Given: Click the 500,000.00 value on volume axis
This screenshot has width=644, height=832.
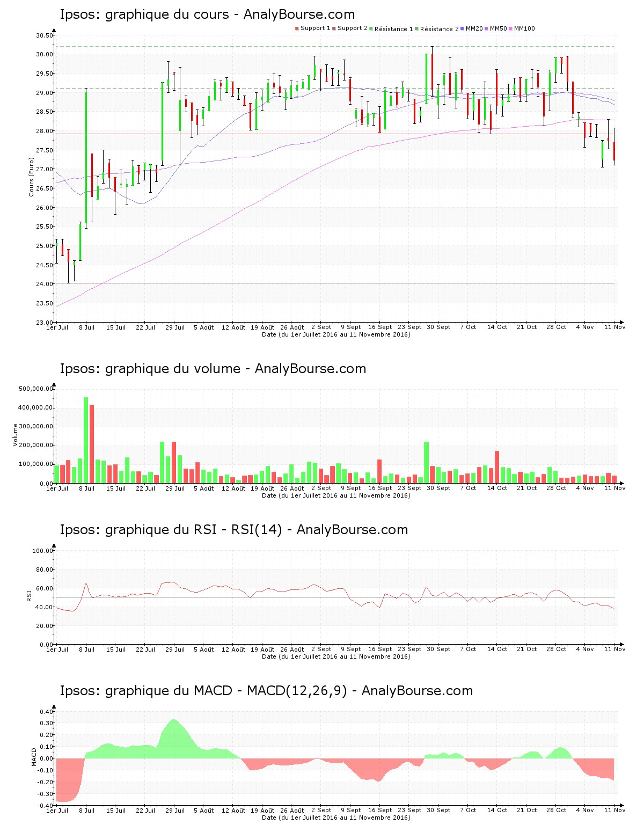Looking at the screenshot, I should coord(36,389).
